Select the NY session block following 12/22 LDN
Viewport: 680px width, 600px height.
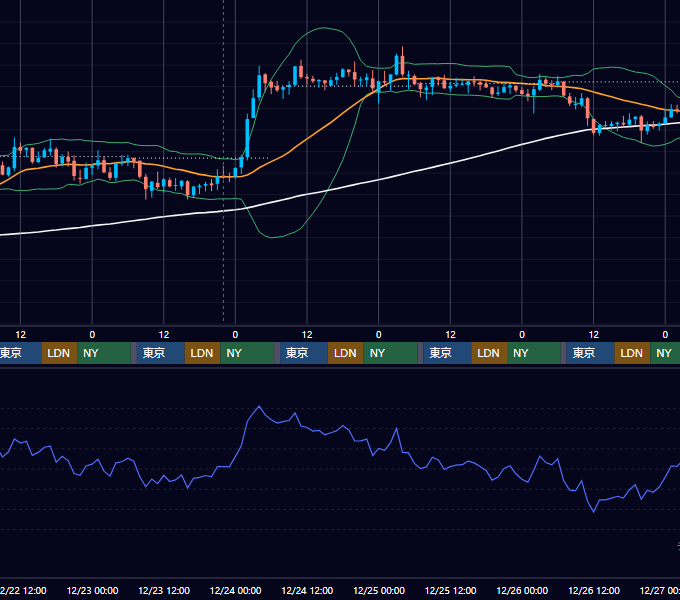point(104,353)
